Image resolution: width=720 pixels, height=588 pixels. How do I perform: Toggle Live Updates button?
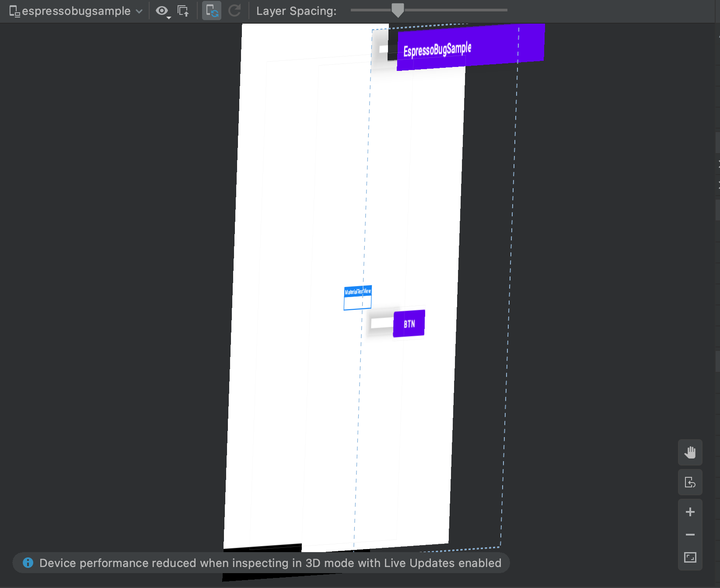tap(212, 11)
